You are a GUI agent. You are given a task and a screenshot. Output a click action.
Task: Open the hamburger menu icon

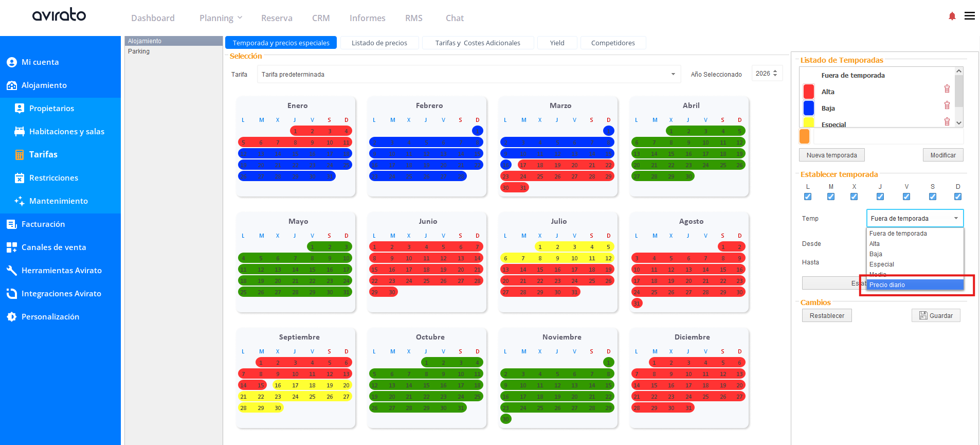point(969,16)
